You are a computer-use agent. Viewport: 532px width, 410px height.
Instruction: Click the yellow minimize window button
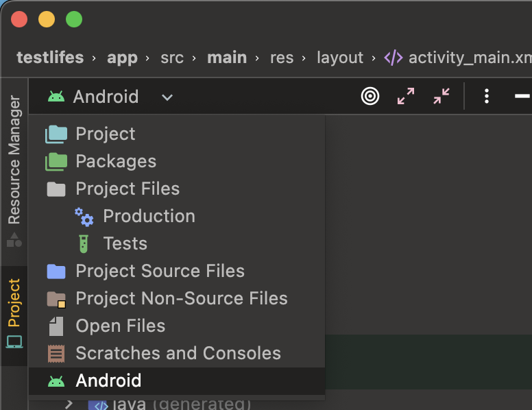point(47,19)
